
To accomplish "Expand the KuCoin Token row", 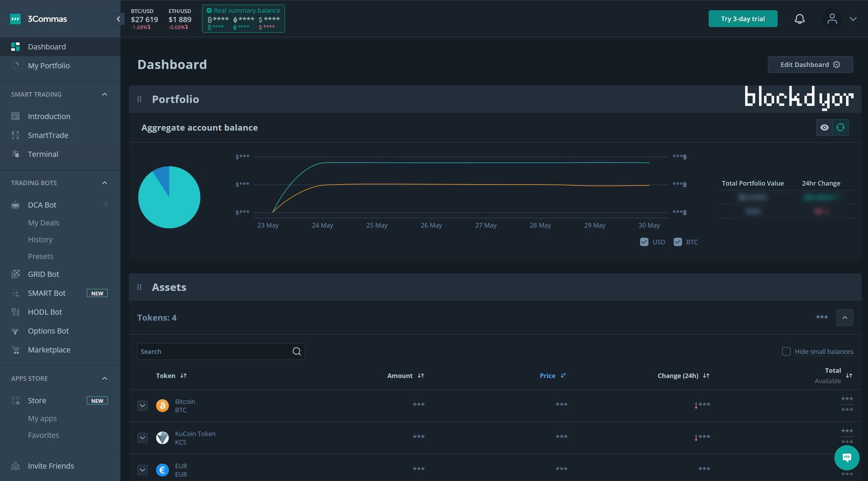I will [x=142, y=438].
